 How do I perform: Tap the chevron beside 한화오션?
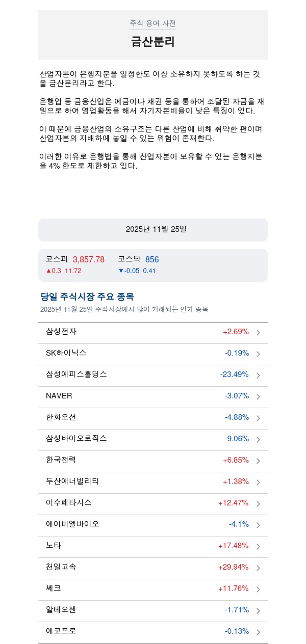tap(258, 418)
